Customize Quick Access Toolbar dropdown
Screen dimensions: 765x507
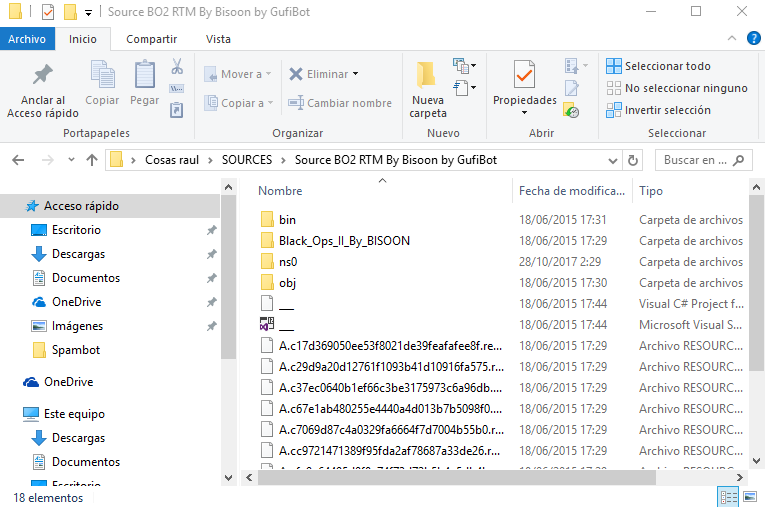coord(88,13)
